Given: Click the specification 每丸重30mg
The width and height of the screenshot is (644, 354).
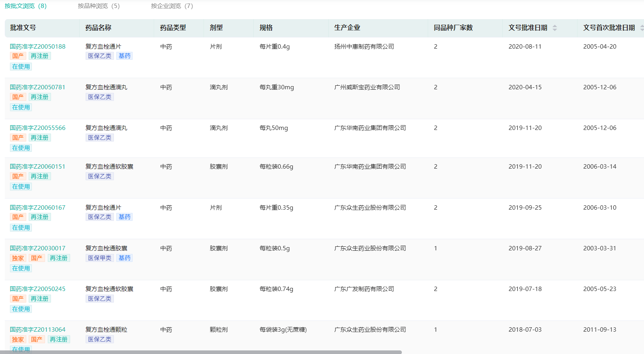Looking at the screenshot, I should tap(277, 87).
